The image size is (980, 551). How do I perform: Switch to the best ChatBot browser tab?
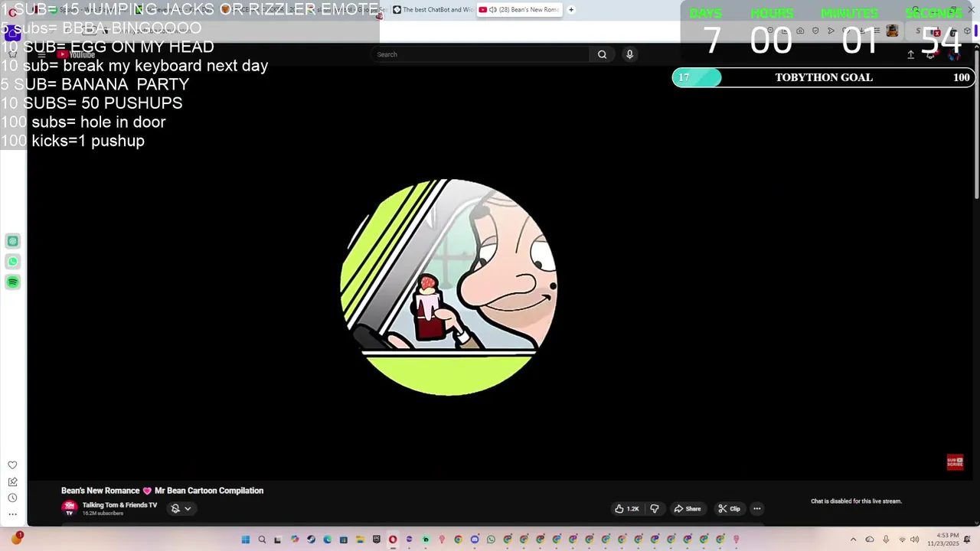coord(433,10)
